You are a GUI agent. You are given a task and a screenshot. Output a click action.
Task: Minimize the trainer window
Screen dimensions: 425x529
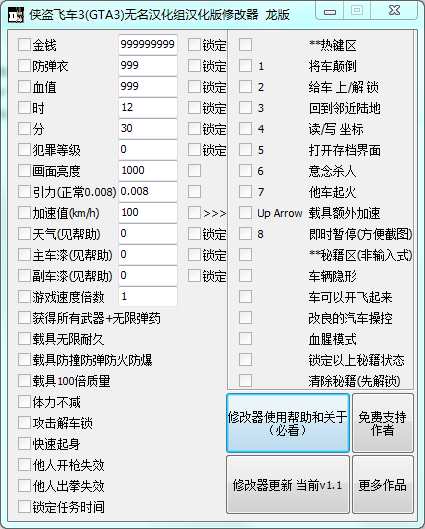(330, 11)
